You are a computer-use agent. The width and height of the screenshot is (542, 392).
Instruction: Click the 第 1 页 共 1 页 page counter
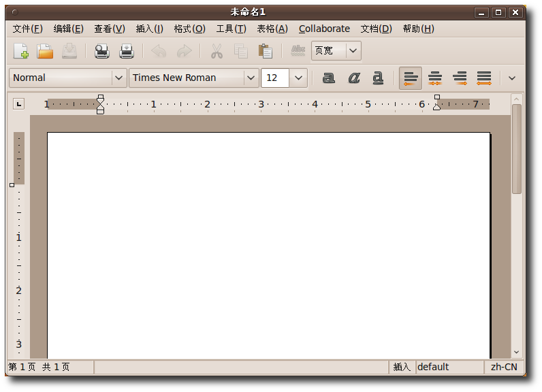tap(50, 367)
